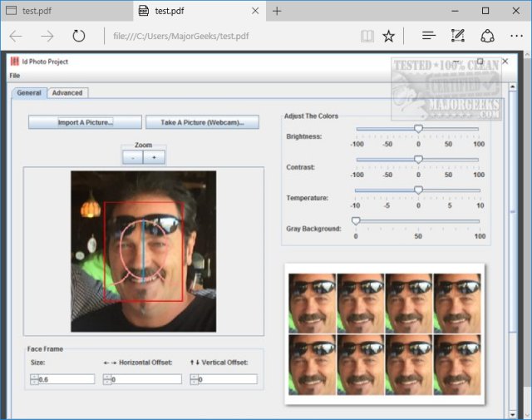Image resolution: width=532 pixels, height=420 pixels.
Task: Click the Make a Web Note pen icon
Action: click(457, 36)
